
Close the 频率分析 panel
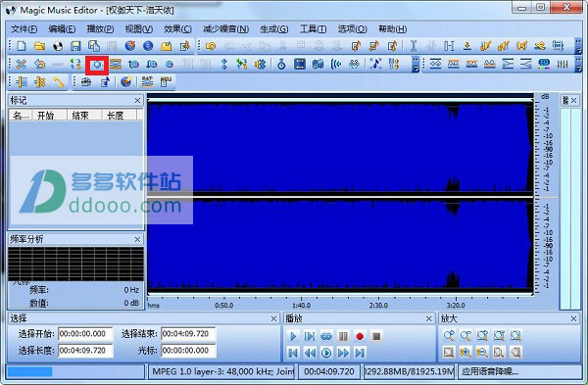point(137,239)
